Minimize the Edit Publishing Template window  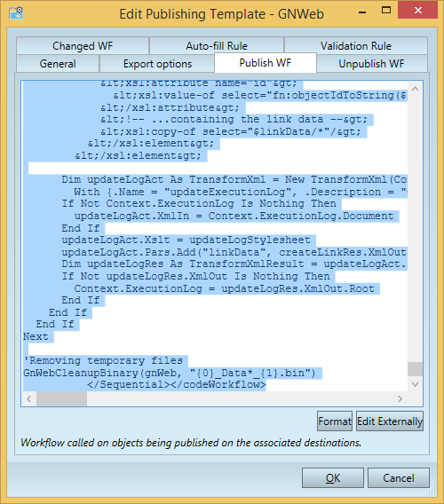(x=362, y=12)
